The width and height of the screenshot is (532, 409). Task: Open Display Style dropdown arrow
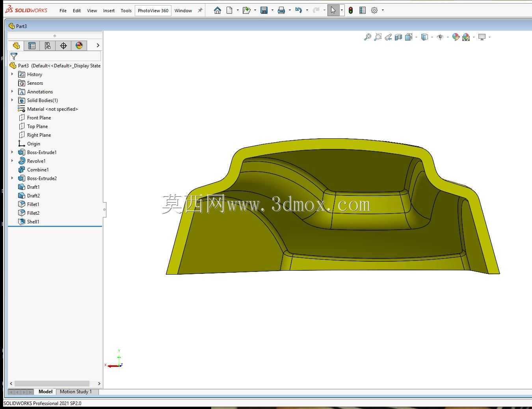point(432,37)
